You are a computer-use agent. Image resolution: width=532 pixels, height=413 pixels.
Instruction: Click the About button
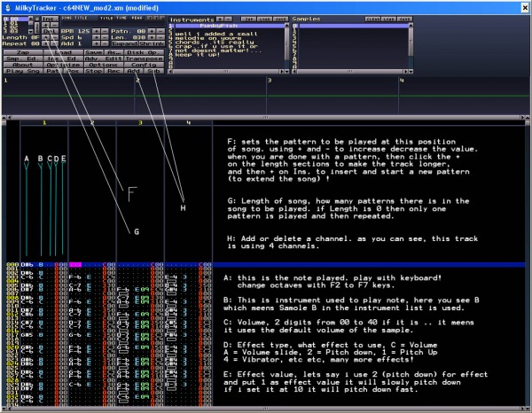[23, 65]
